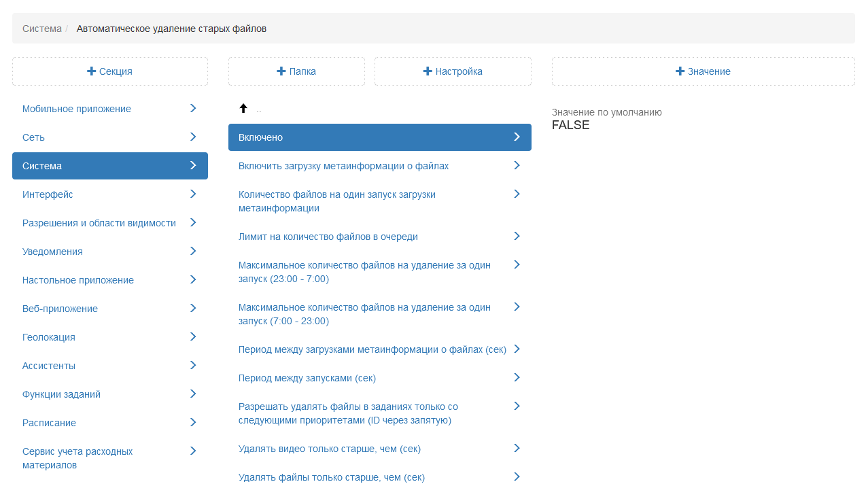Viewport: 868px width, 501px height.
Task: Open Лимит на количество файлов в очереди
Action: point(328,237)
